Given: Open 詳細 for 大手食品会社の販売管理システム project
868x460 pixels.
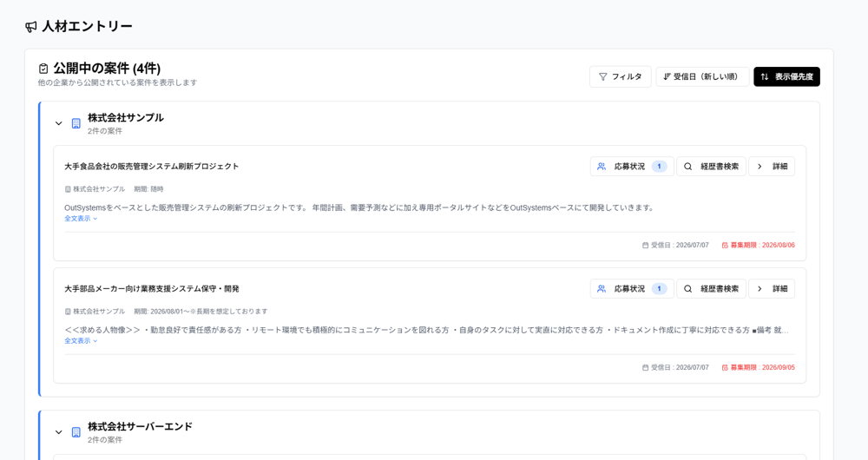Looking at the screenshot, I should tap(772, 167).
